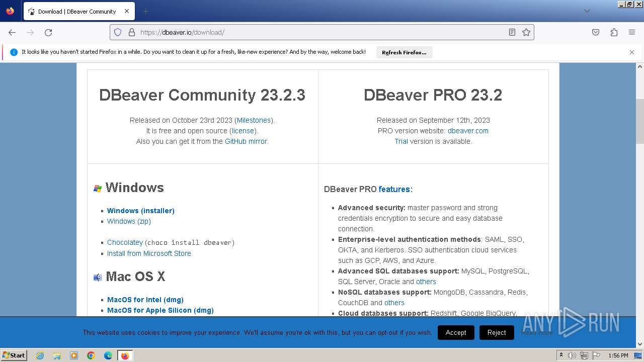
Task: Click the site security padlock icon
Action: [x=132, y=32]
